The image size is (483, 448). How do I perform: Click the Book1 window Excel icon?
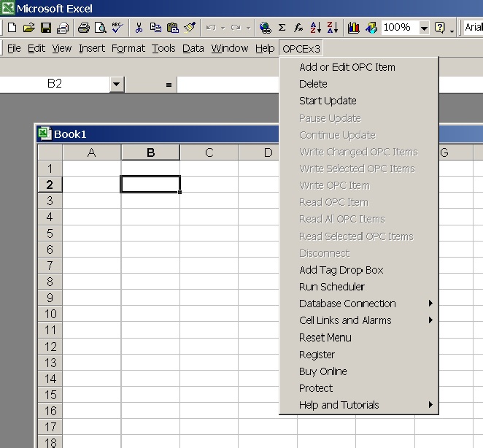pos(45,134)
